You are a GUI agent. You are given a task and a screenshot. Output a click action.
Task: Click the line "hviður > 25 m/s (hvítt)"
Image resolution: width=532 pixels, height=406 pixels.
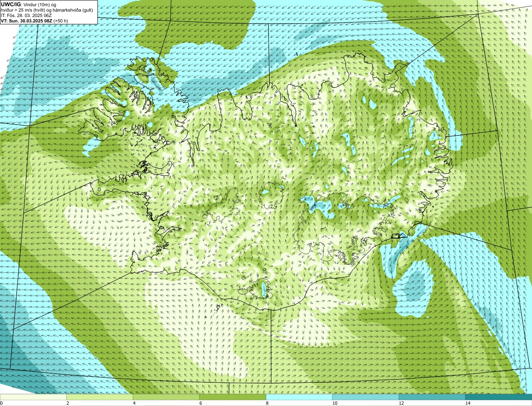(x=26, y=10)
